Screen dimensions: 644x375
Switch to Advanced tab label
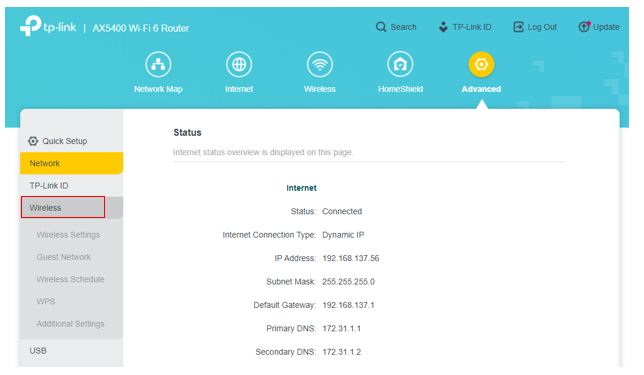click(x=481, y=89)
